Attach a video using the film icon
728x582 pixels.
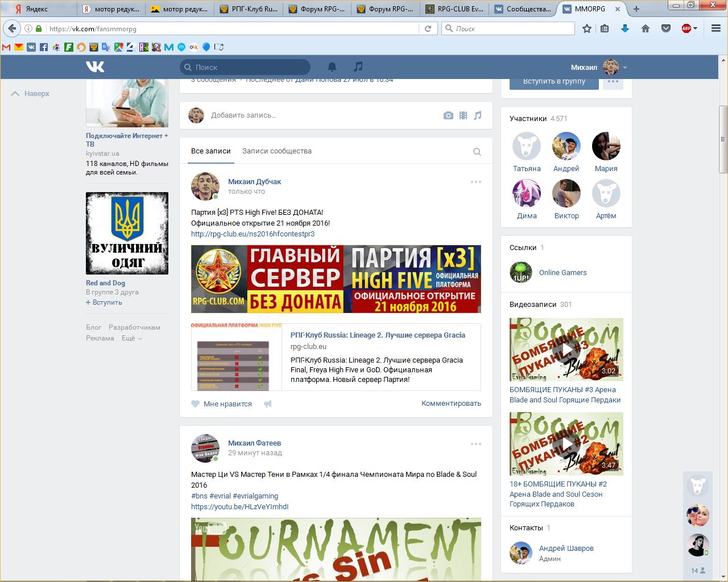(x=463, y=115)
